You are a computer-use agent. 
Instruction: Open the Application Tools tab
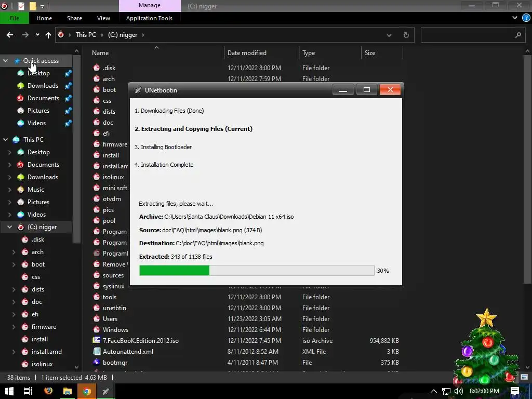(149, 18)
